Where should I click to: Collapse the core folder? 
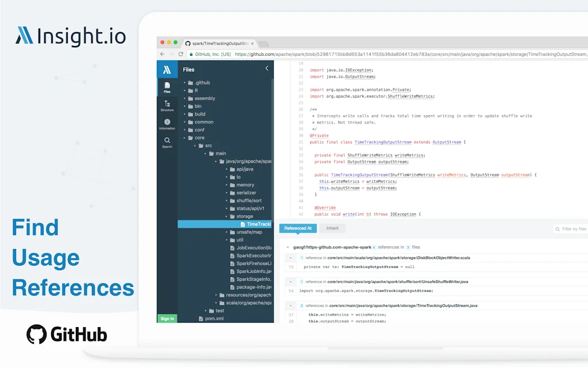pos(184,137)
